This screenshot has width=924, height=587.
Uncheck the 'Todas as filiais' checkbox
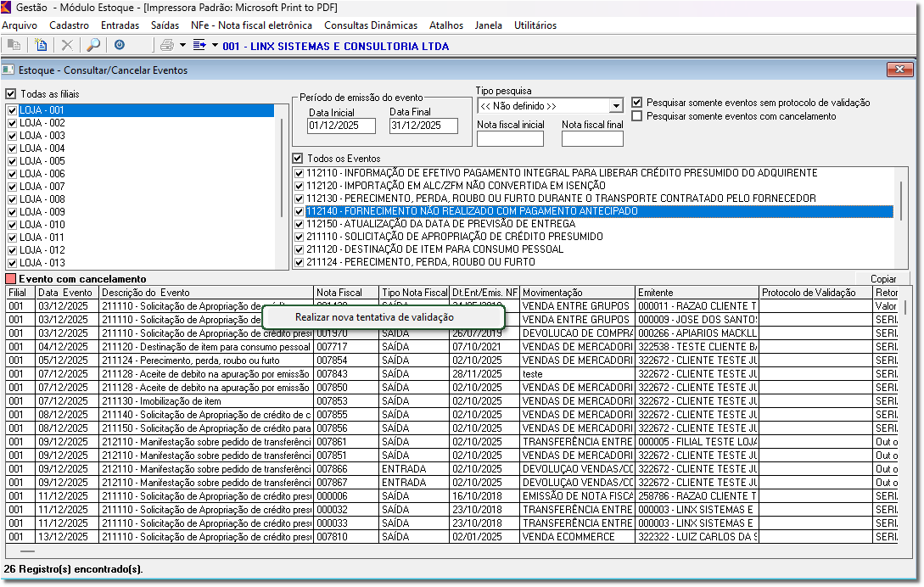click(11, 94)
